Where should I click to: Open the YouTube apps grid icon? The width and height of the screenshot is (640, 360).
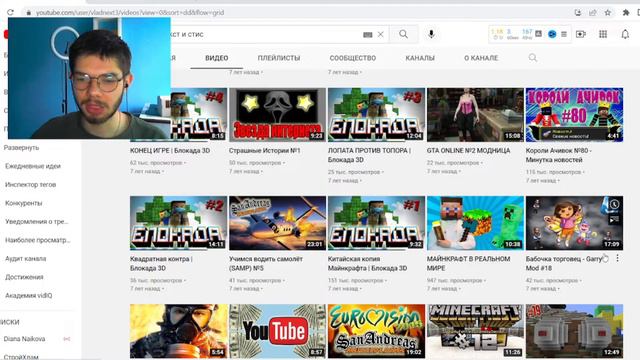(x=603, y=34)
